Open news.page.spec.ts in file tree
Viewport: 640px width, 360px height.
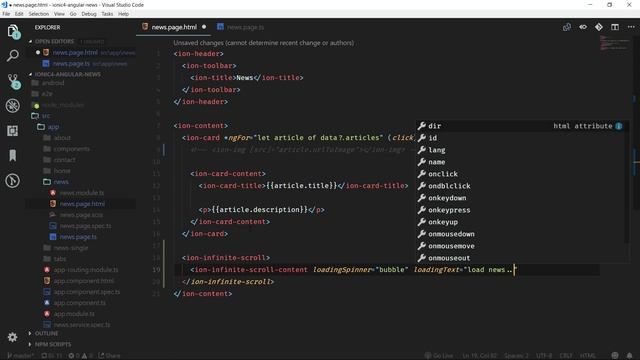tap(85, 226)
